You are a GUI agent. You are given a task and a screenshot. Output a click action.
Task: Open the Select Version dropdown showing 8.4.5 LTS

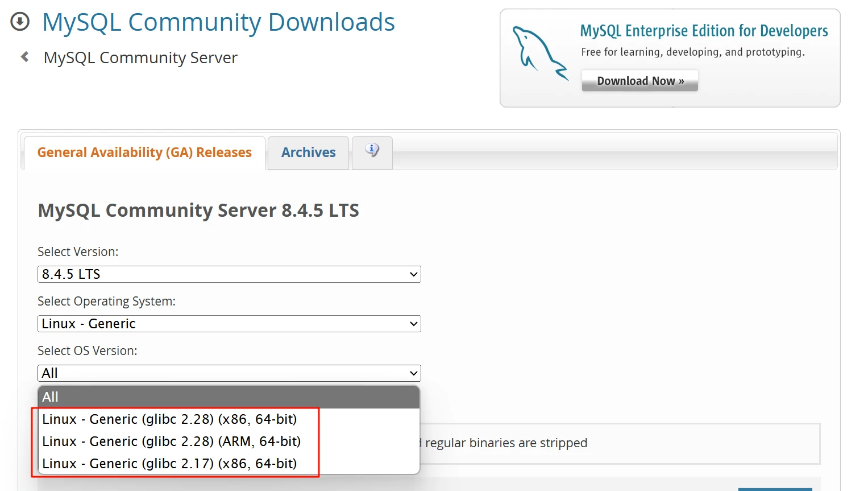tap(229, 274)
